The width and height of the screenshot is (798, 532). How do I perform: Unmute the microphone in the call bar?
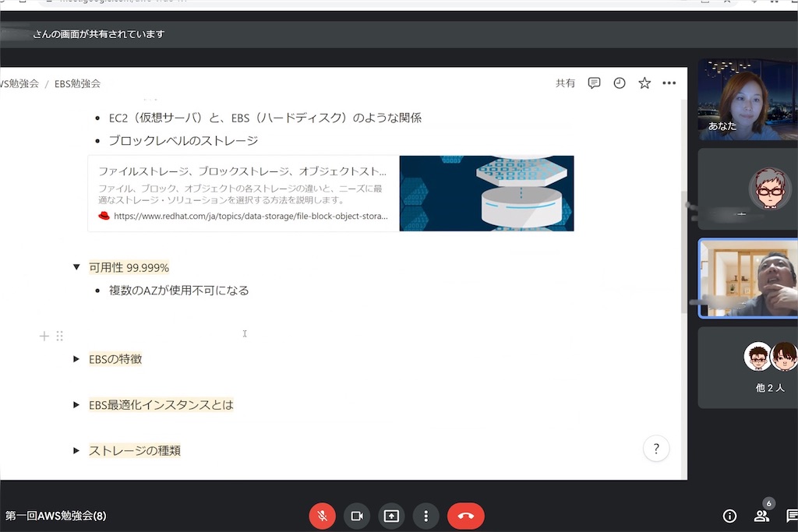[x=322, y=516]
